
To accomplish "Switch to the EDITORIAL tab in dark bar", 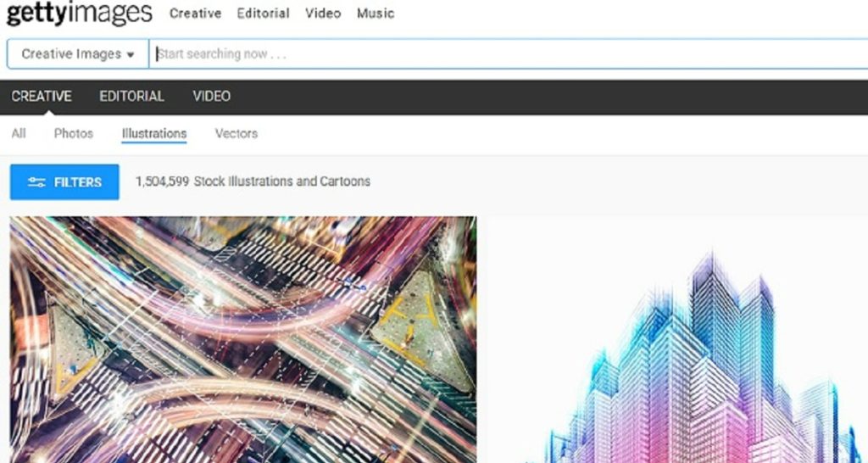I will tap(131, 97).
